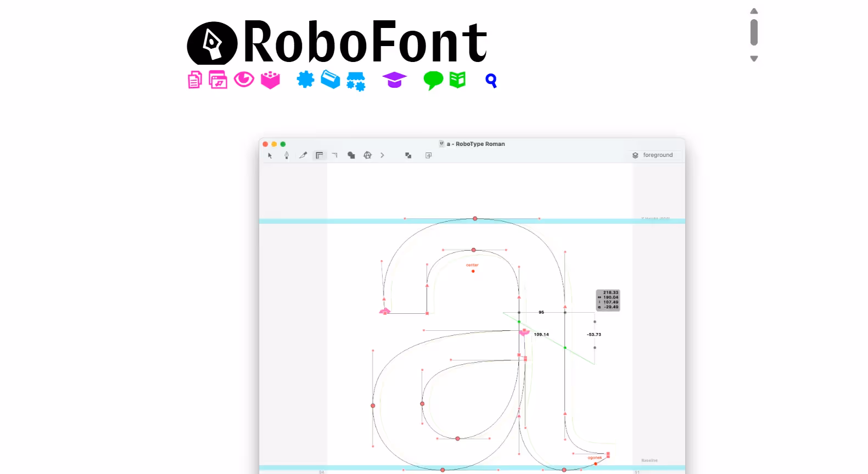
Task: Click the plus-square toolbar icon
Action: coord(429,156)
